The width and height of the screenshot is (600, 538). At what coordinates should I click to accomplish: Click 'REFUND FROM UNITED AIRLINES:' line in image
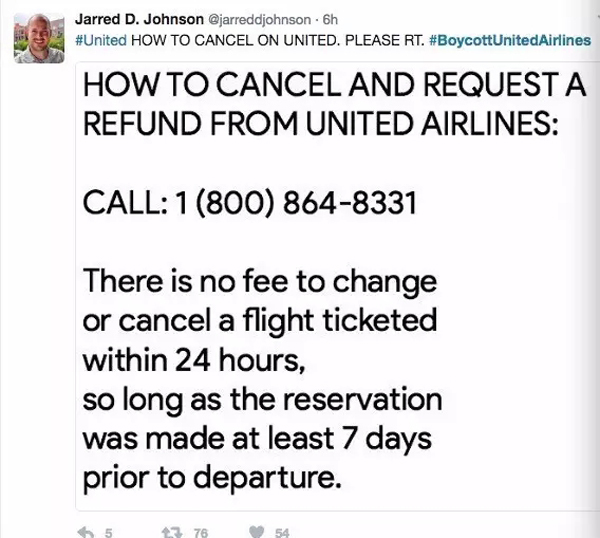(320, 124)
